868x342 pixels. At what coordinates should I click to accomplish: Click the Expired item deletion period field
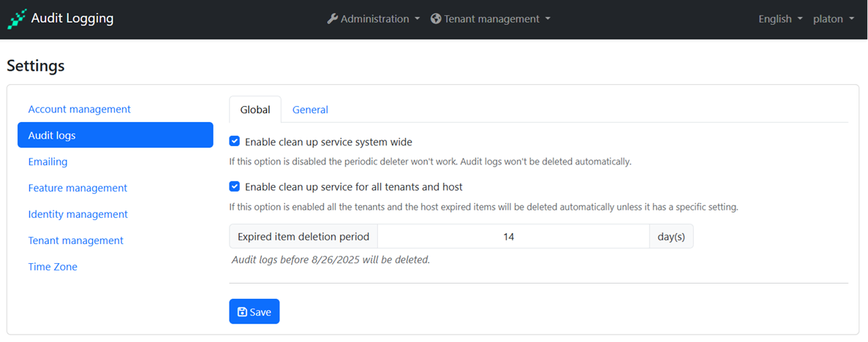tap(513, 237)
